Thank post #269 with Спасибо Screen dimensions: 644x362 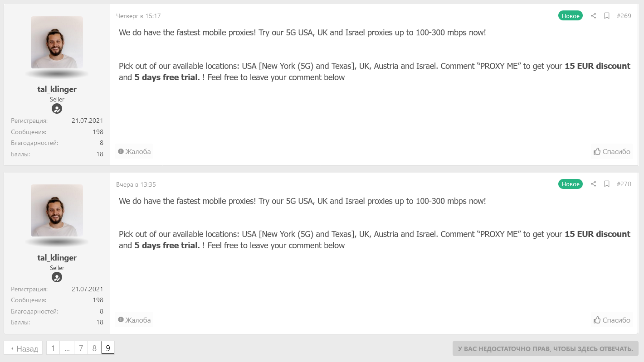pos(612,151)
